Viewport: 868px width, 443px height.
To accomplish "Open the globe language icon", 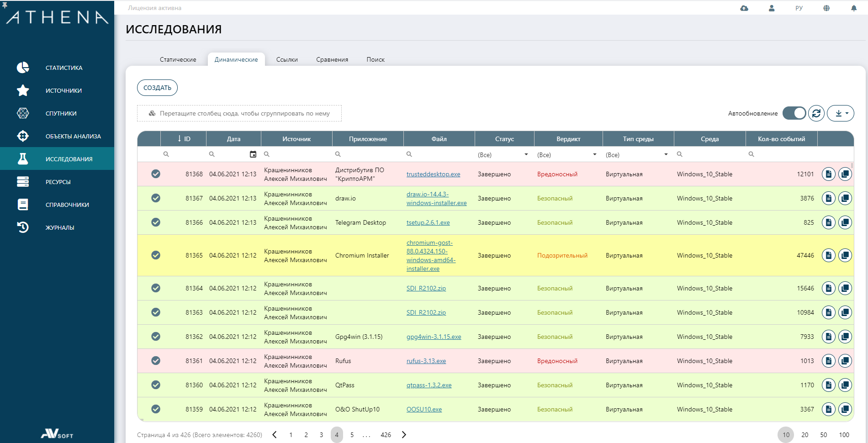I will pyautogui.click(x=826, y=8).
